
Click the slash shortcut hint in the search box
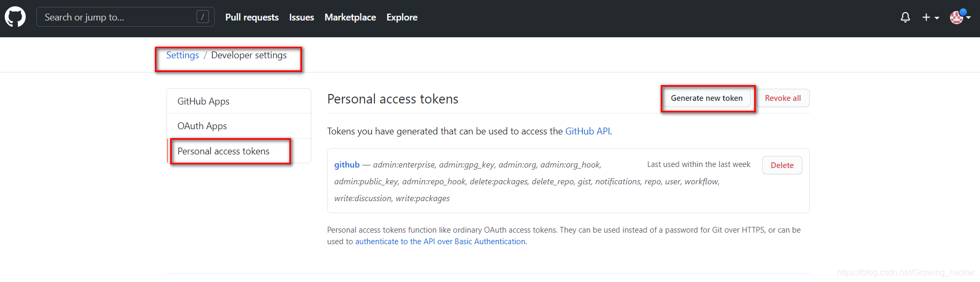pyautogui.click(x=203, y=17)
